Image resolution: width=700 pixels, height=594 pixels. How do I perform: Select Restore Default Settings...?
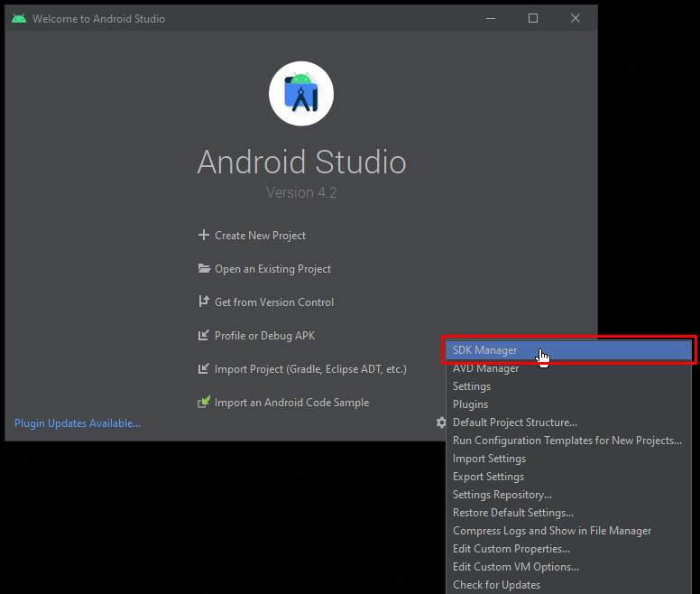point(568,513)
